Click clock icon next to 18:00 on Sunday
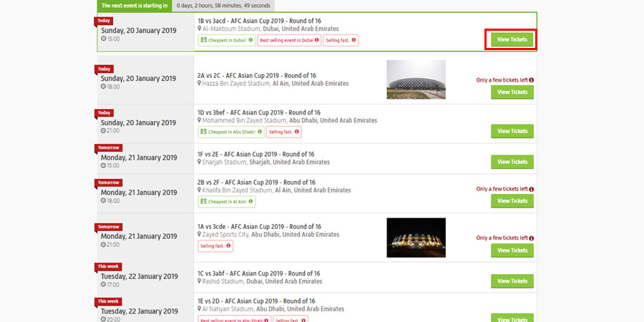This screenshot has width=644, height=322. pos(104,87)
